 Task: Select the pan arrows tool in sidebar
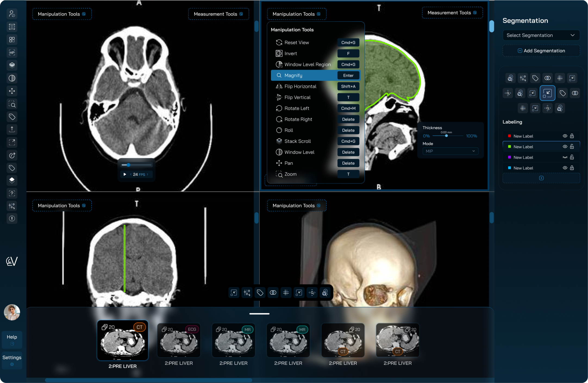click(x=12, y=91)
